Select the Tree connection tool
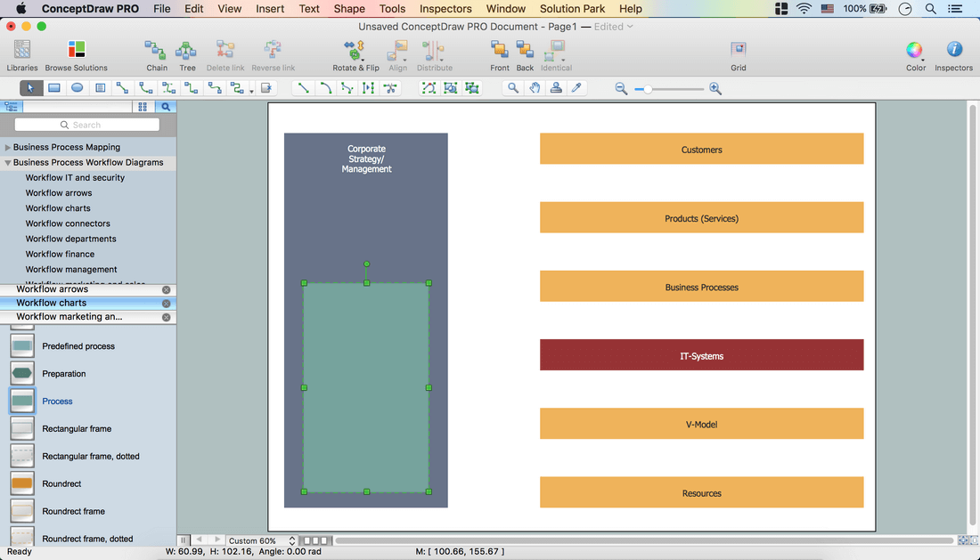The height and width of the screenshot is (560, 980). click(x=186, y=51)
